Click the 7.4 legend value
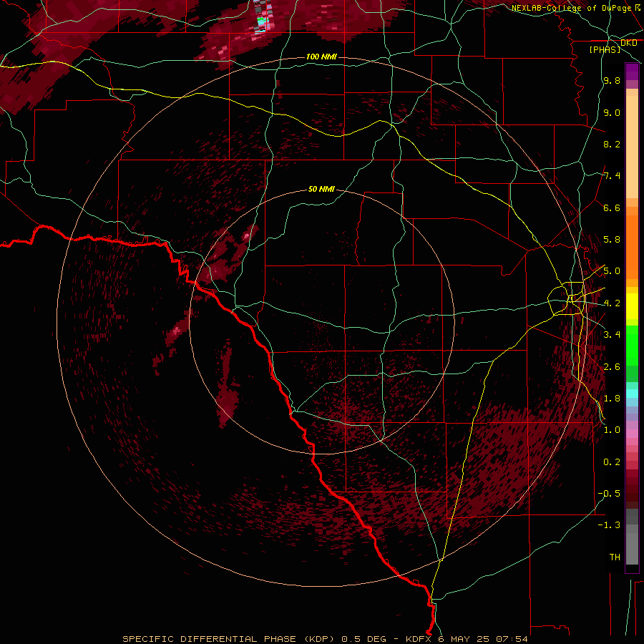The width and height of the screenshot is (644, 644). pos(612,176)
